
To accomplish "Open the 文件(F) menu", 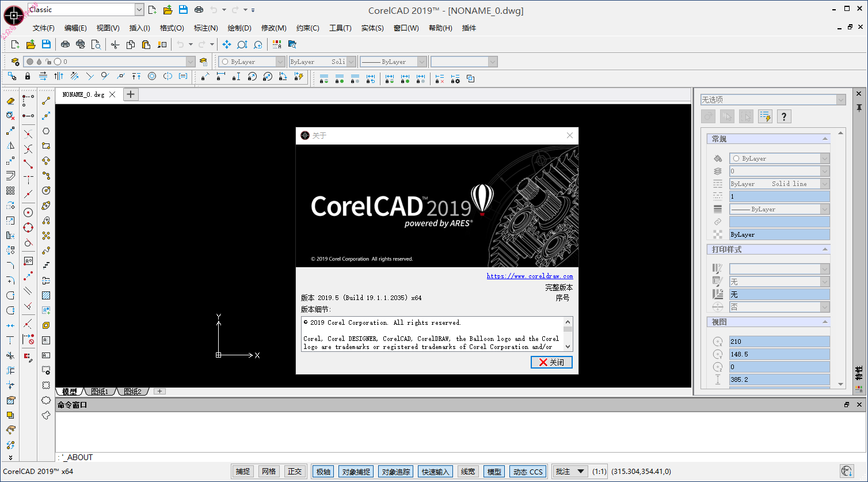I will pyautogui.click(x=44, y=28).
